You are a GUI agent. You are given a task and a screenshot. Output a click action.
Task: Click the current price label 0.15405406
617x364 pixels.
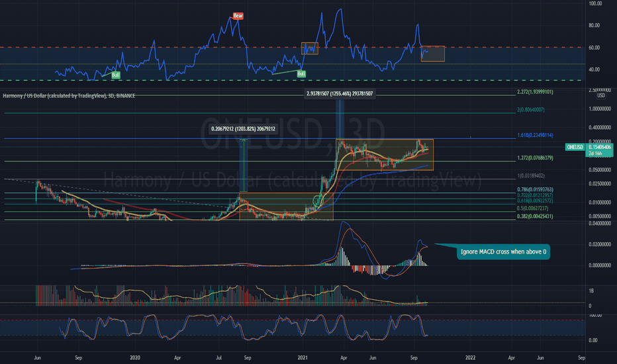600,147
